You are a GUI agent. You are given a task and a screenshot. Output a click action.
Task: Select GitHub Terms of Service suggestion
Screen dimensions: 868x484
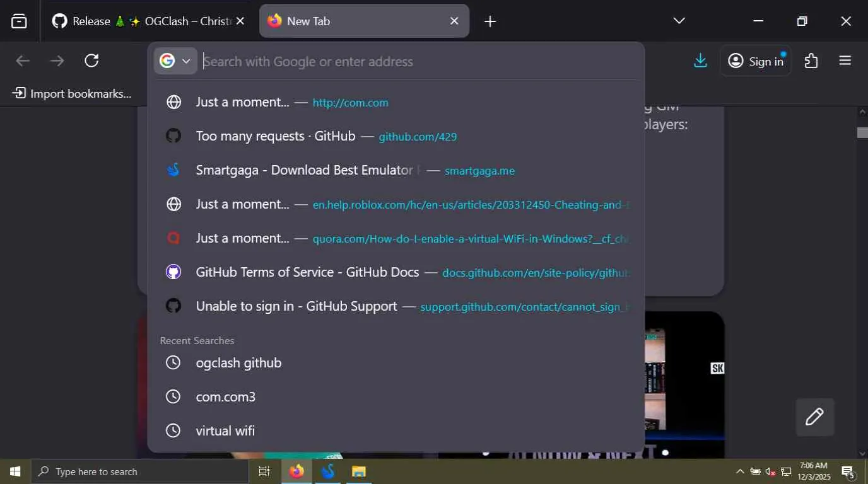[396, 272]
